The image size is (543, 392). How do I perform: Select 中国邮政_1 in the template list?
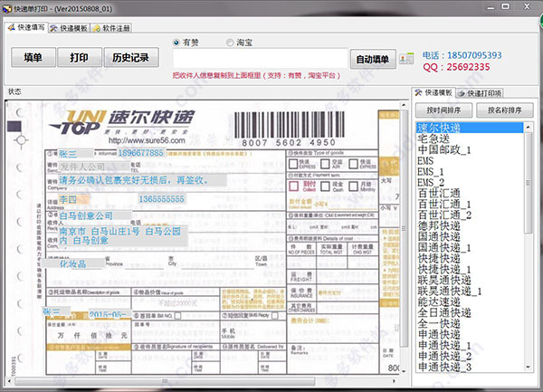[x=470, y=149]
